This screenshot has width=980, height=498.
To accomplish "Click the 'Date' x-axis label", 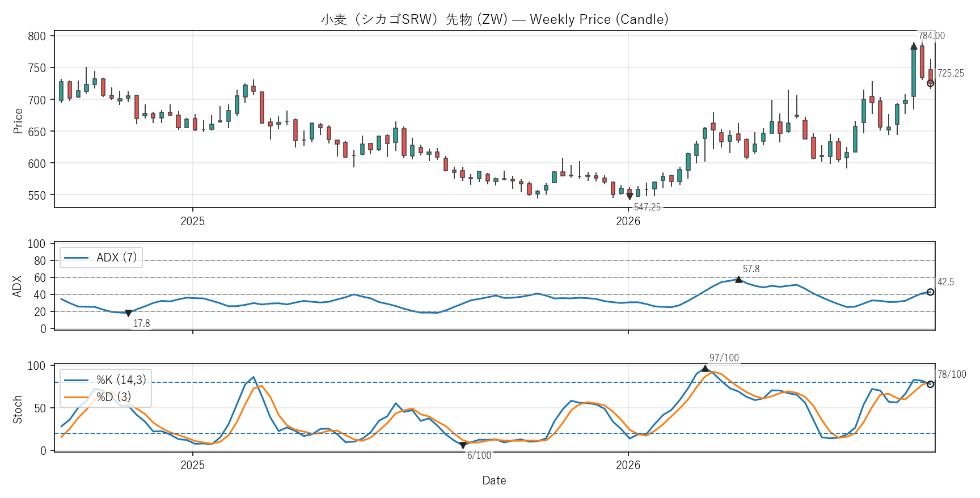I will pyautogui.click(x=494, y=480).
